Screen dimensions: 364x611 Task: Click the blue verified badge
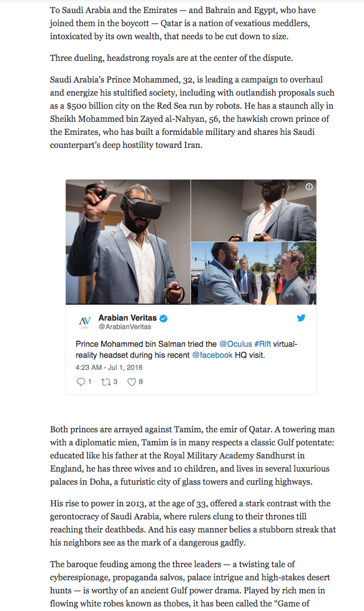pos(163,318)
